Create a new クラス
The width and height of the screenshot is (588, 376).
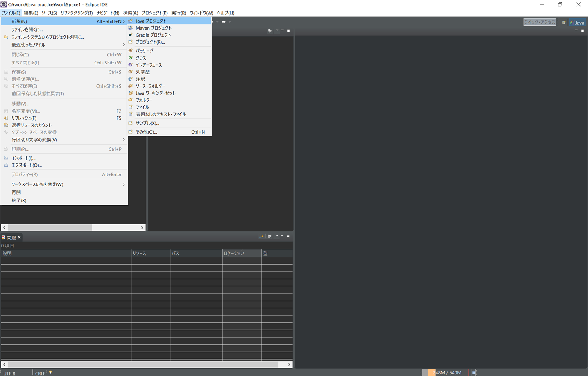click(x=169, y=58)
